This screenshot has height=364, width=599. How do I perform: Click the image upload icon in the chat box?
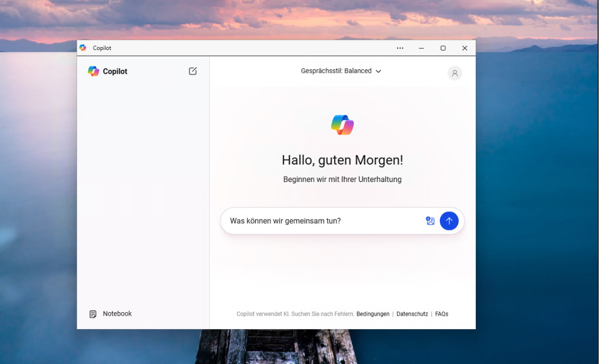(430, 220)
